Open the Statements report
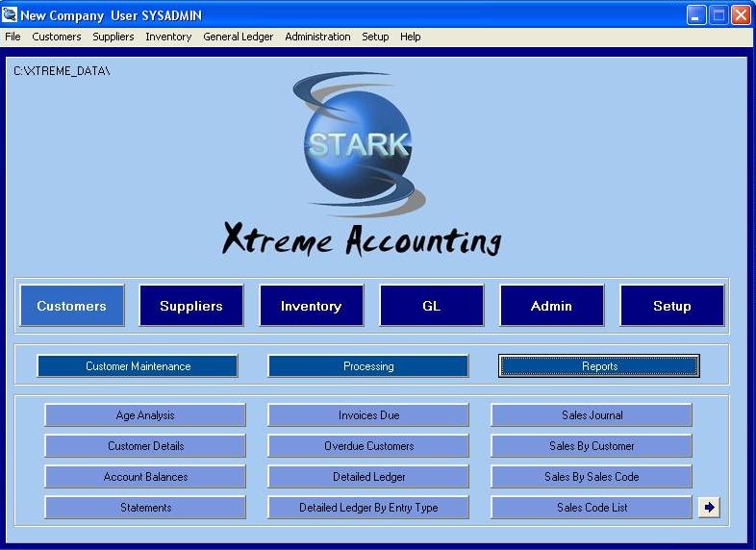Screen dimensions: 756x550 (145, 508)
